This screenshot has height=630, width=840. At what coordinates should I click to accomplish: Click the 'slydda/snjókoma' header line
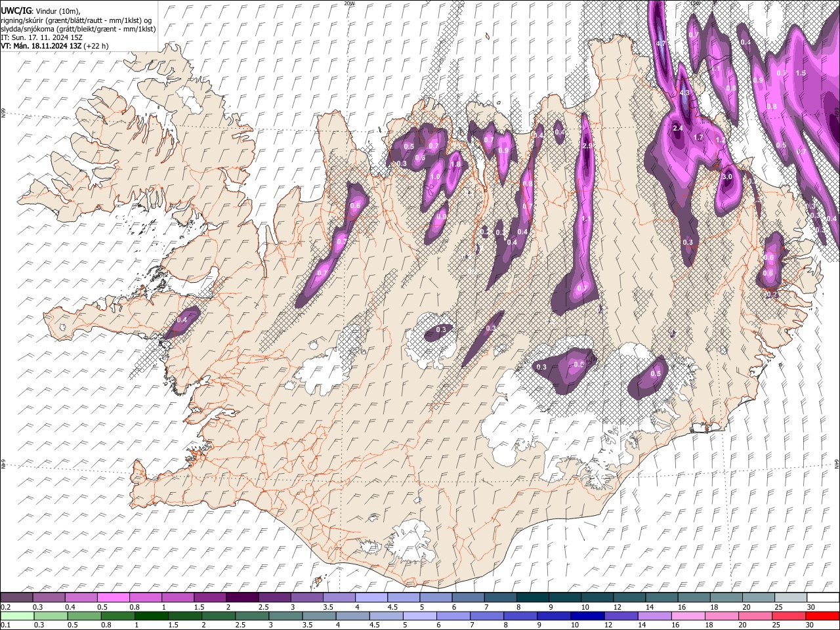pos(78,29)
